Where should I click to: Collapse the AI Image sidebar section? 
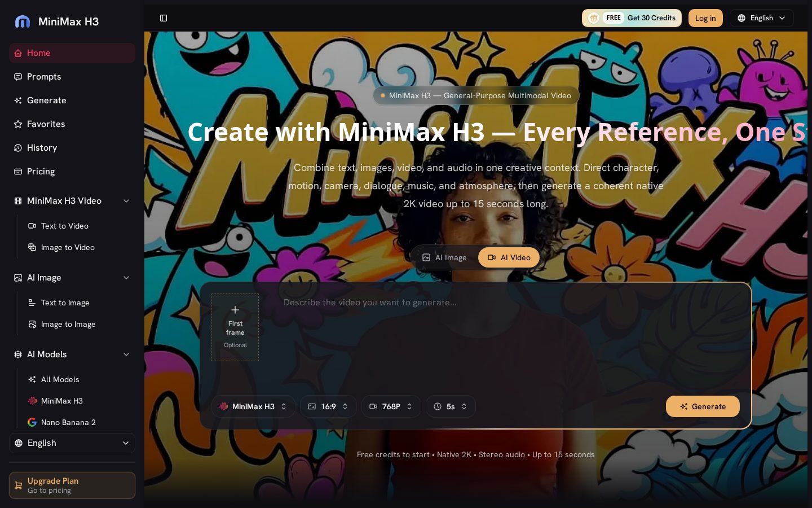(126, 278)
